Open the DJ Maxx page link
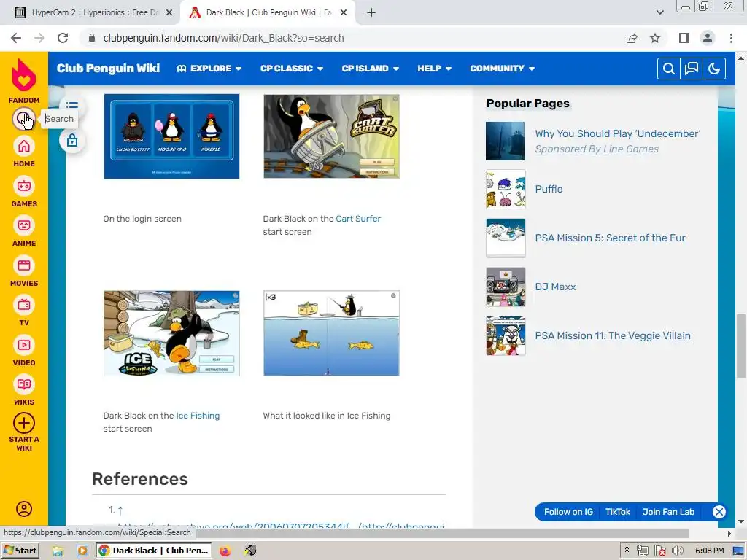Image resolution: width=747 pixels, height=560 pixels. click(x=555, y=287)
